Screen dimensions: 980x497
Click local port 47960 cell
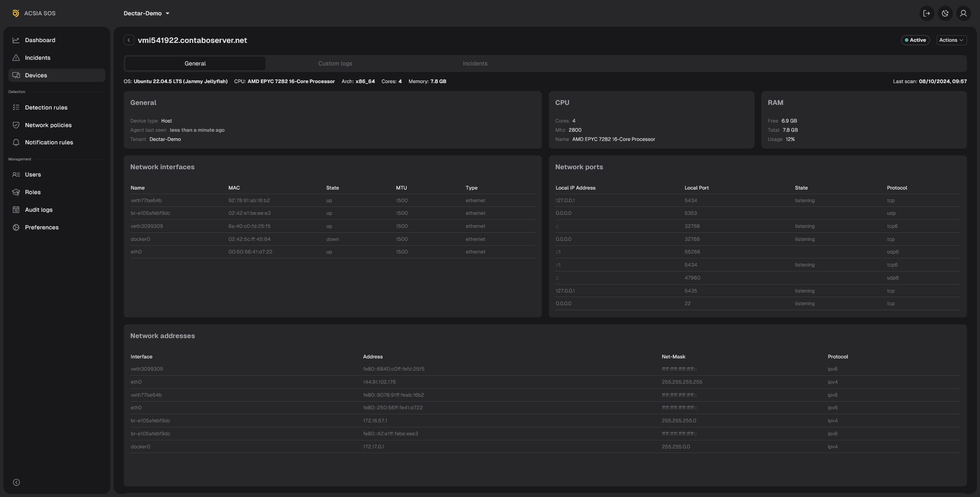click(692, 278)
